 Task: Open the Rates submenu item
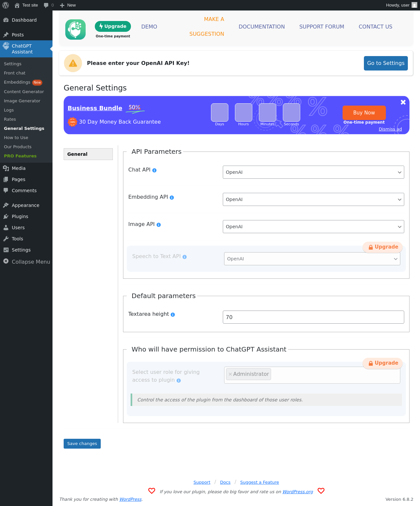[x=10, y=119]
